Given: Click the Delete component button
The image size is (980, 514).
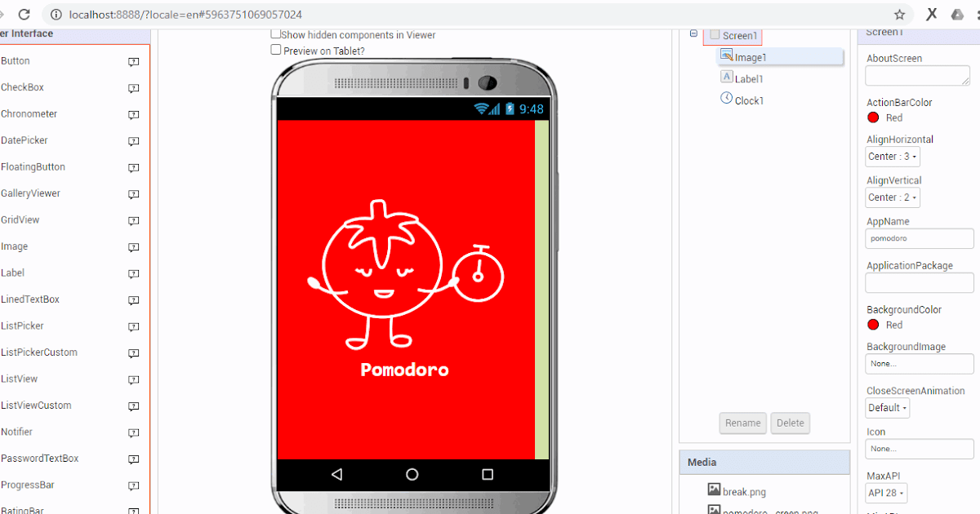Looking at the screenshot, I should (790, 423).
